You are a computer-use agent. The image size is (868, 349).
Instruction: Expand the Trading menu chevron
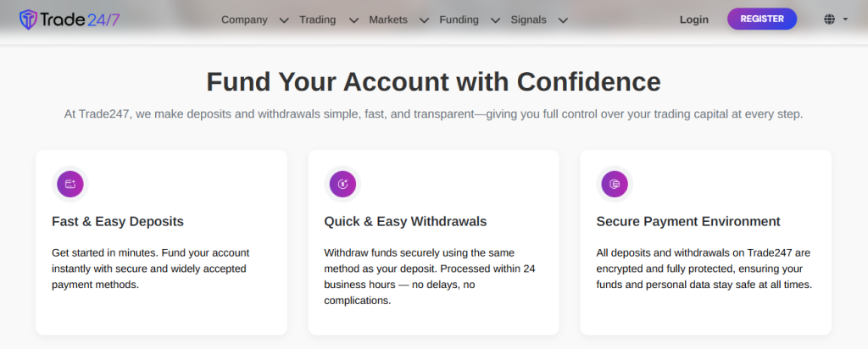click(353, 20)
